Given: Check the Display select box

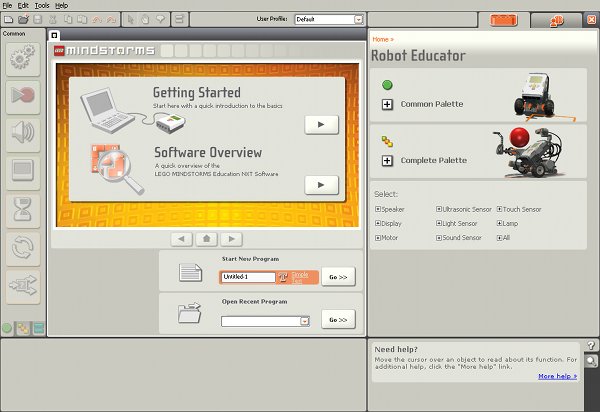Looking at the screenshot, I should coord(378,223).
